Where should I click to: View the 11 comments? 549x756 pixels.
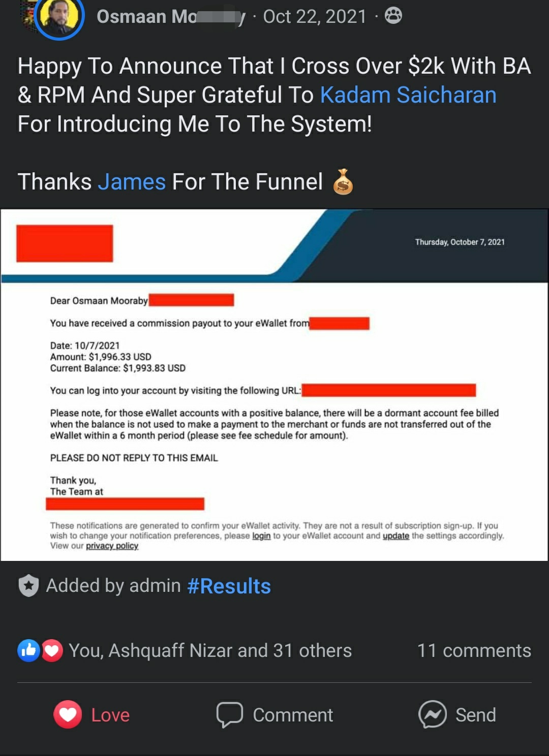pos(474,650)
